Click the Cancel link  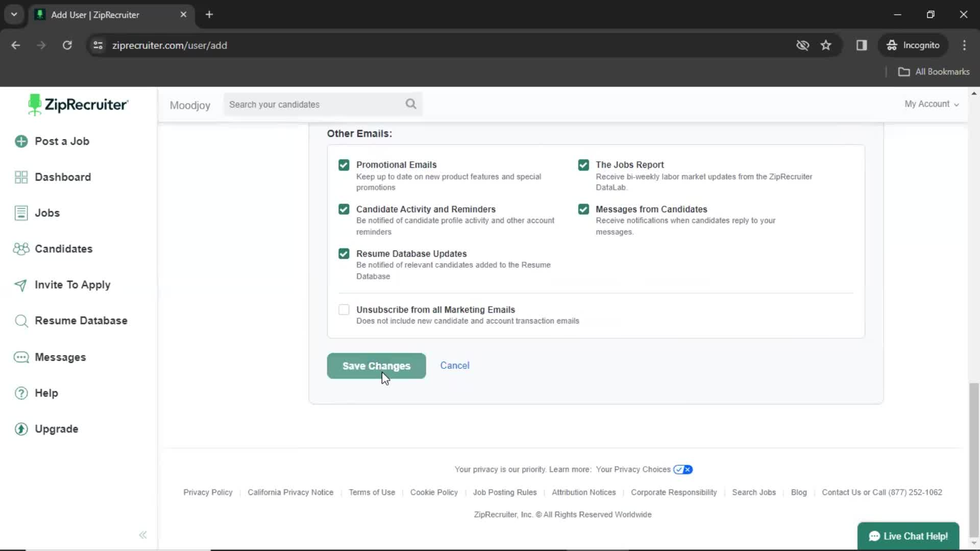454,365
